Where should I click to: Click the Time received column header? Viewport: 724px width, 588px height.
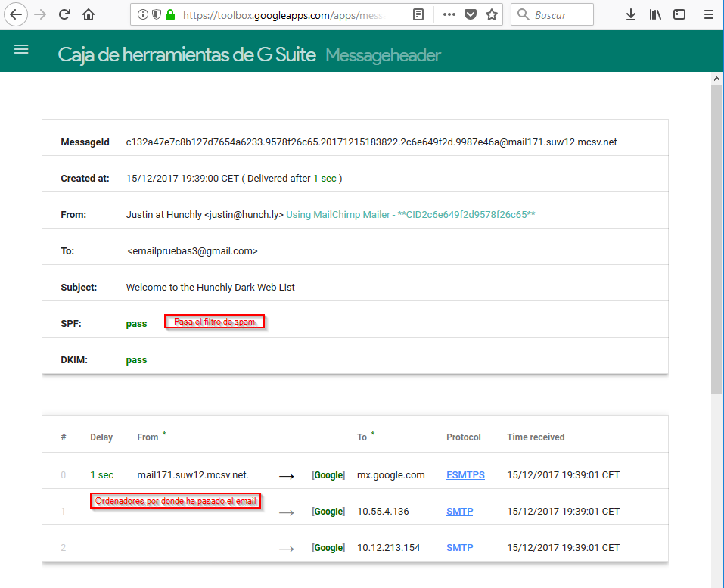(x=536, y=437)
